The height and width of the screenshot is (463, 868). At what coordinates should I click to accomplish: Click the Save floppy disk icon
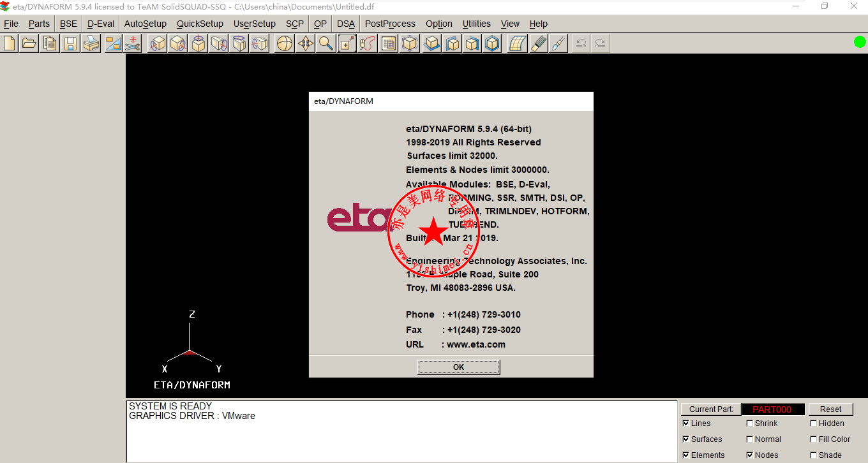pyautogui.click(x=70, y=43)
